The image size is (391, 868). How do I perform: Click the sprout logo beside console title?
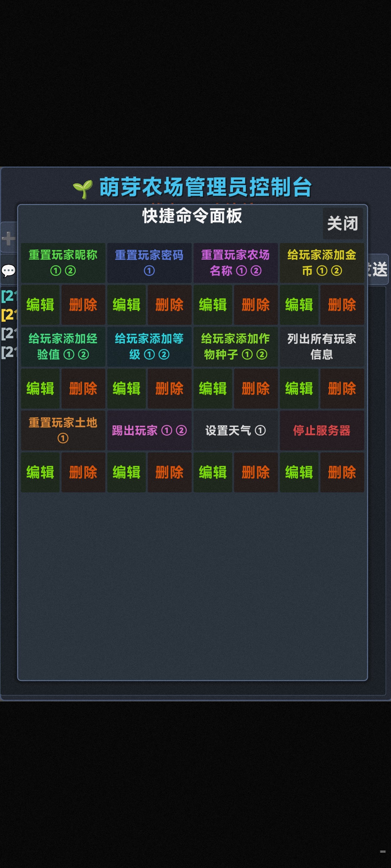(x=83, y=189)
